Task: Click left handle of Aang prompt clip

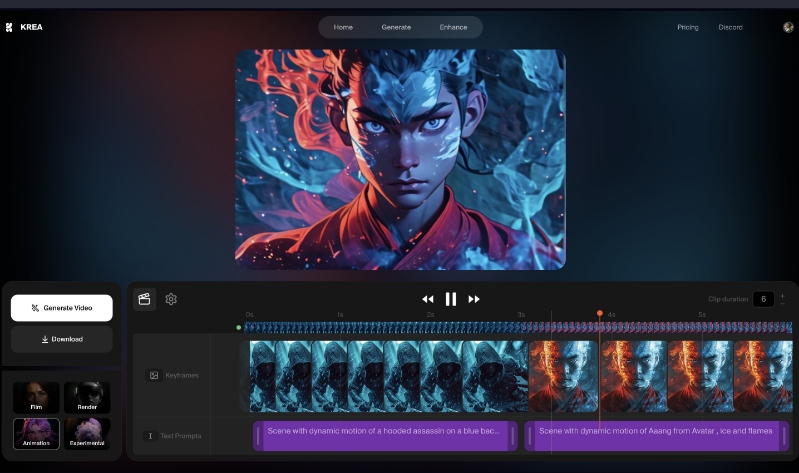Action: pos(529,436)
